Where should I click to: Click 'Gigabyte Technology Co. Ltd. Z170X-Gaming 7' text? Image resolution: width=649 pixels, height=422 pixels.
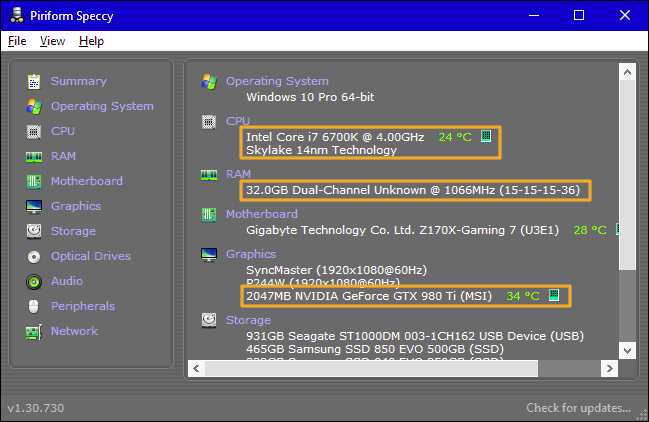click(381, 230)
